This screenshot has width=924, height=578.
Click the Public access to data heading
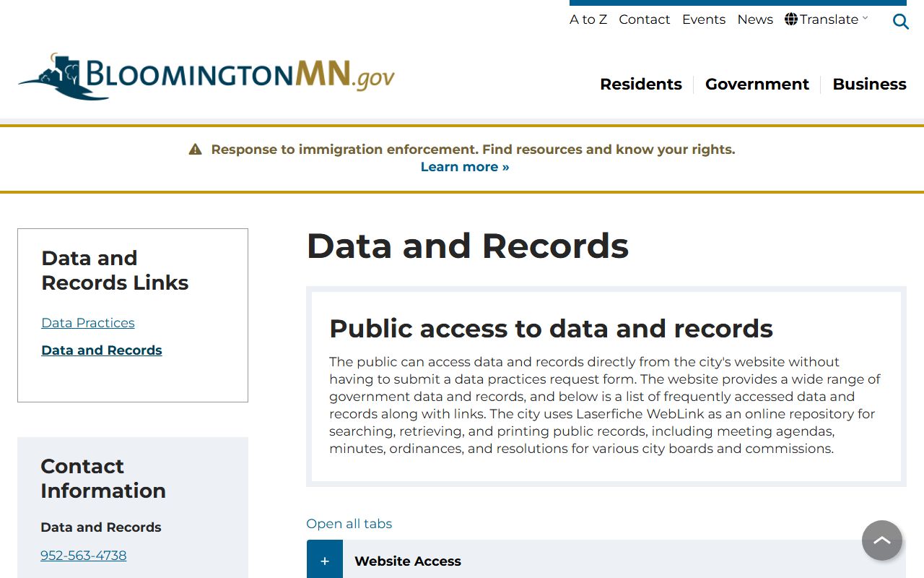pyautogui.click(x=552, y=329)
